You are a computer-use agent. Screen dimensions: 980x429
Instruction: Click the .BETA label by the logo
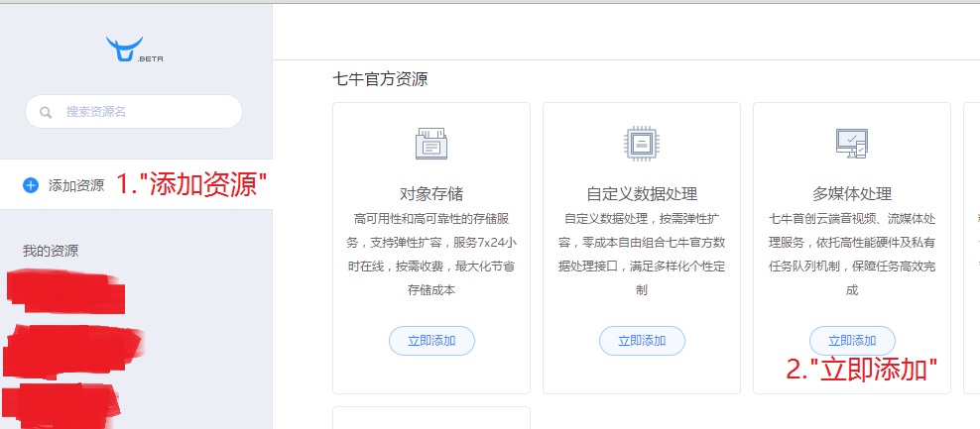[151, 59]
